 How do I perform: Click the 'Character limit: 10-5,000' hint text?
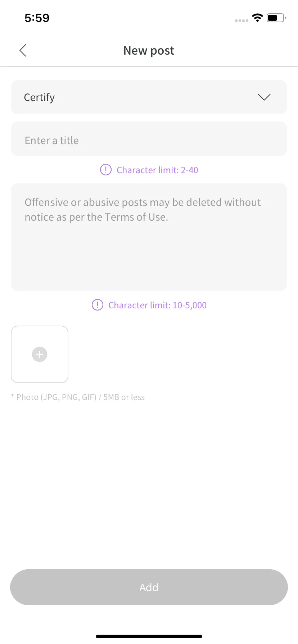pyautogui.click(x=157, y=305)
